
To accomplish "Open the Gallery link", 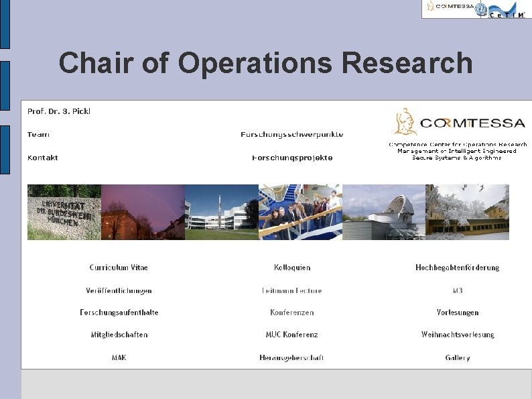I will [458, 357].
